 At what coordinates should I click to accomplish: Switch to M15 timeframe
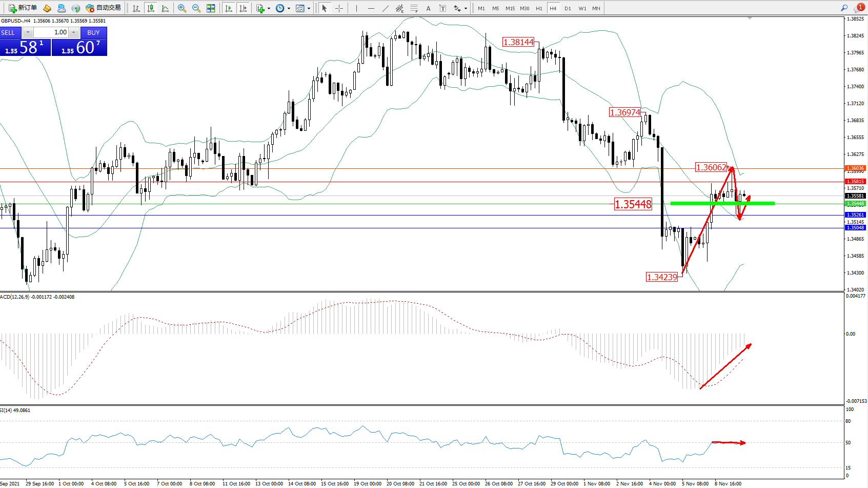click(510, 8)
